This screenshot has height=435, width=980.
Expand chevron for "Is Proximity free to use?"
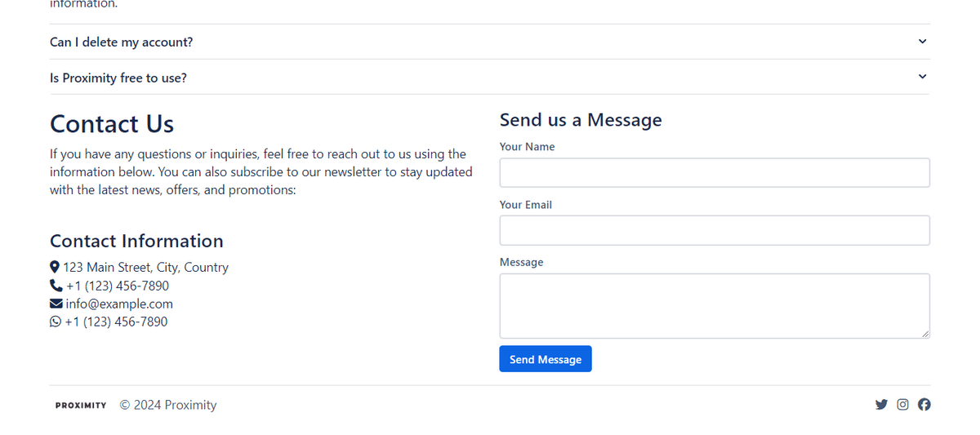(922, 77)
